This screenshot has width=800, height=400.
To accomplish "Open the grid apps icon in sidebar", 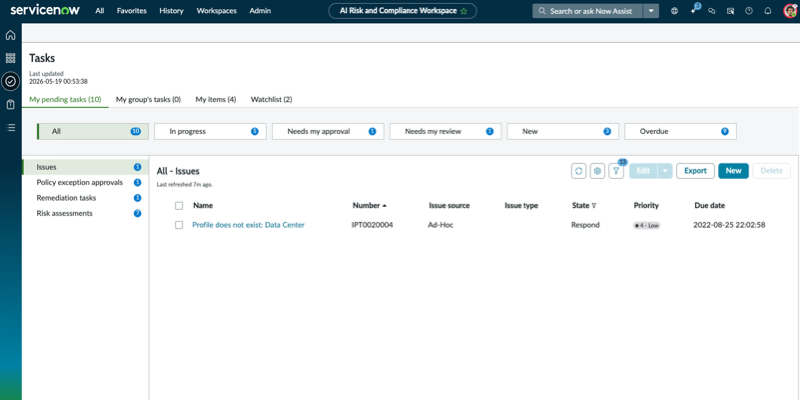I will [x=10, y=58].
